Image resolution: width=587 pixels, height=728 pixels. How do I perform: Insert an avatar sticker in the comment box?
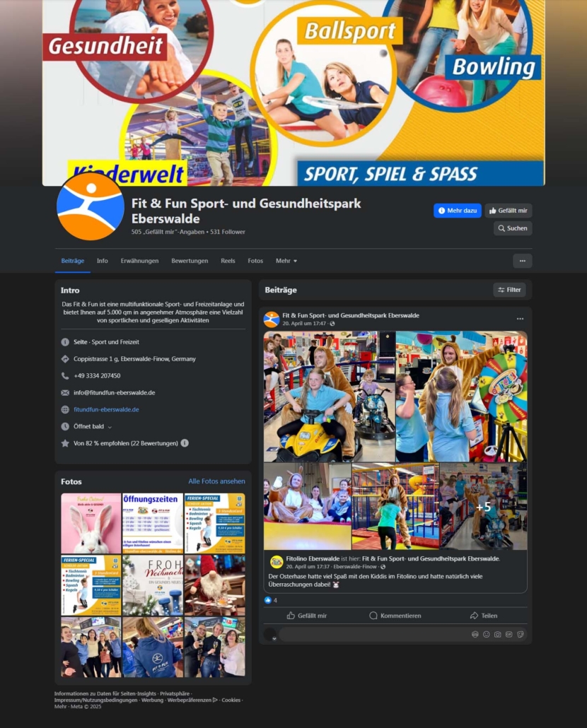tap(475, 634)
